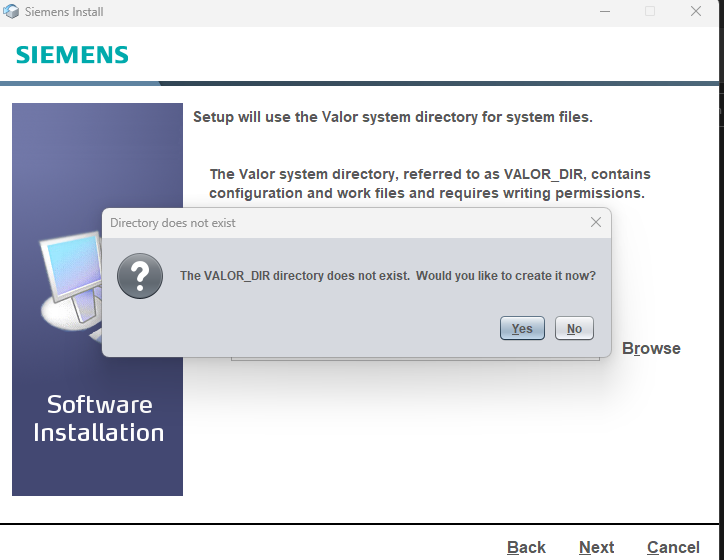The width and height of the screenshot is (724, 560).
Task: Close the Siemens Install window
Action: (x=696, y=12)
